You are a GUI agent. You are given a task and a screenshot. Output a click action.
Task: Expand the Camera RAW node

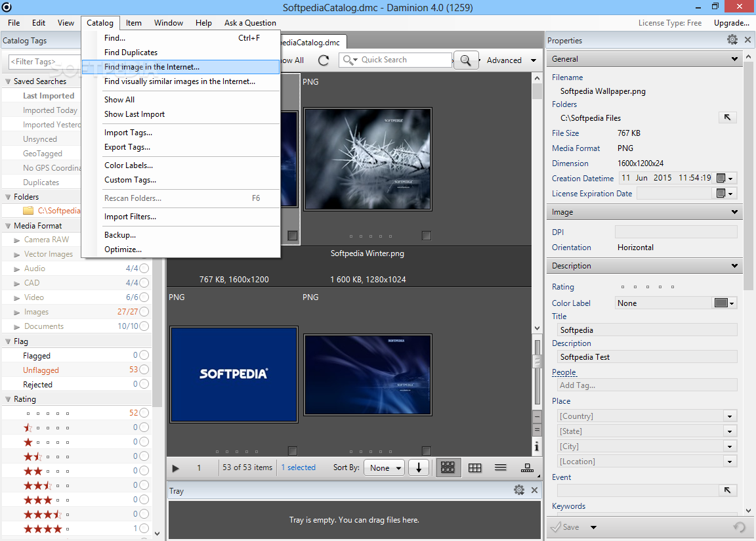click(17, 240)
